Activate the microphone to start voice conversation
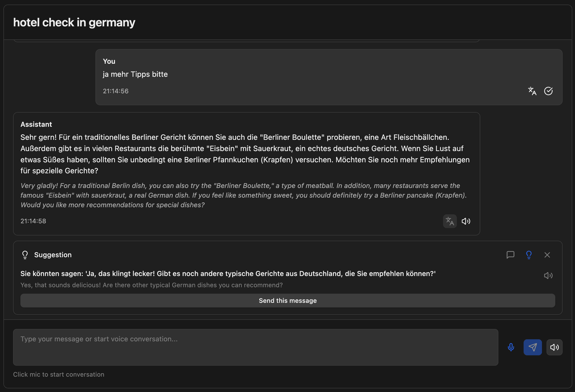 (x=511, y=347)
